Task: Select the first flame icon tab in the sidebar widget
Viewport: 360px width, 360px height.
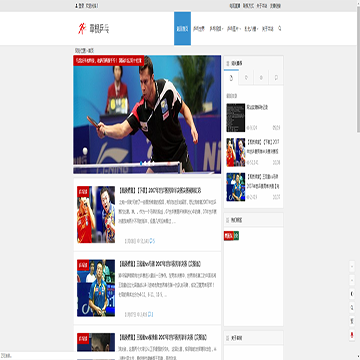Action: 231,78
